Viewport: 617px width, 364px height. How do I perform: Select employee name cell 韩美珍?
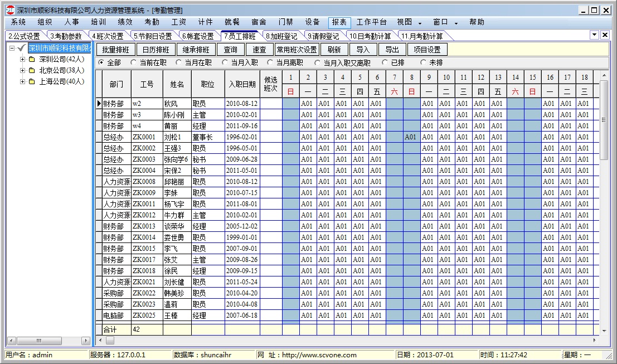(x=177, y=293)
